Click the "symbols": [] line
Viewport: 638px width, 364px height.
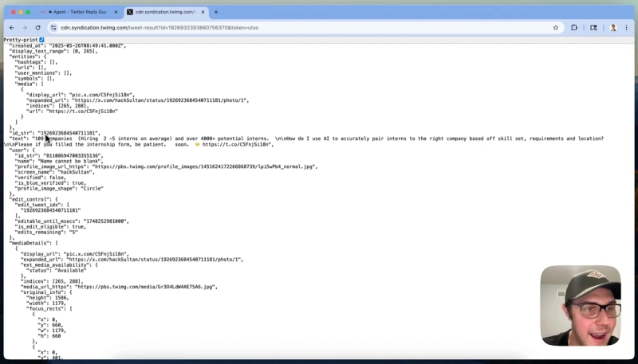[x=34, y=78]
